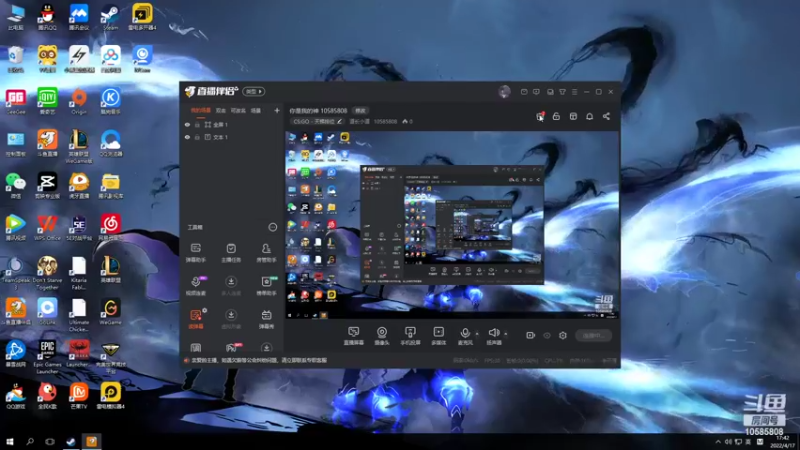Open the 爱奇艺 desktop shortcut
Image resolution: width=800 pixels, height=450 pixels.
47,102
